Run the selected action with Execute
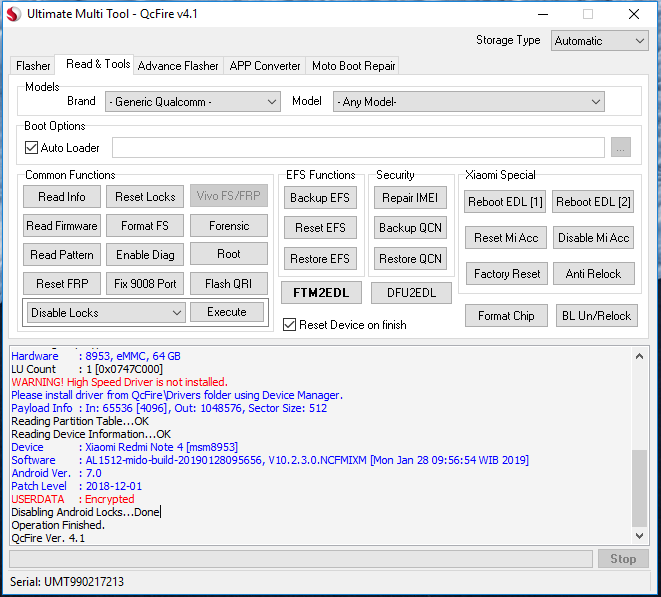Image resolution: width=661 pixels, height=597 pixels. (227, 312)
